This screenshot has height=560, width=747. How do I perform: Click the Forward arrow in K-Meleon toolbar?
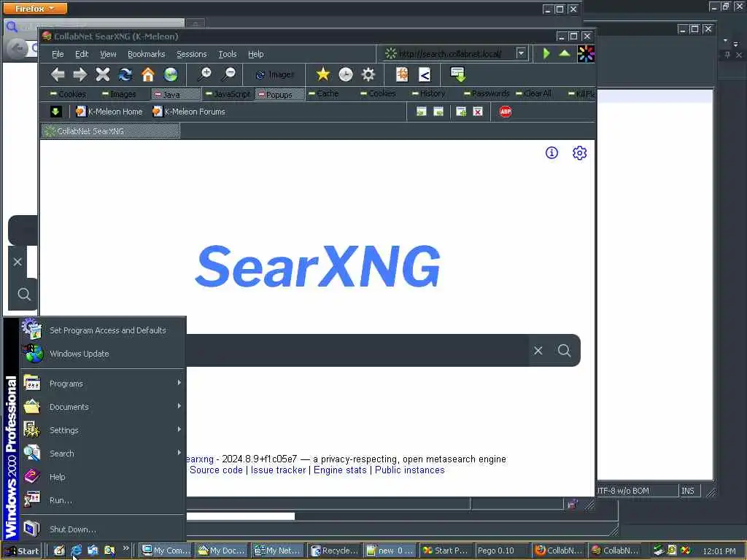click(x=80, y=74)
